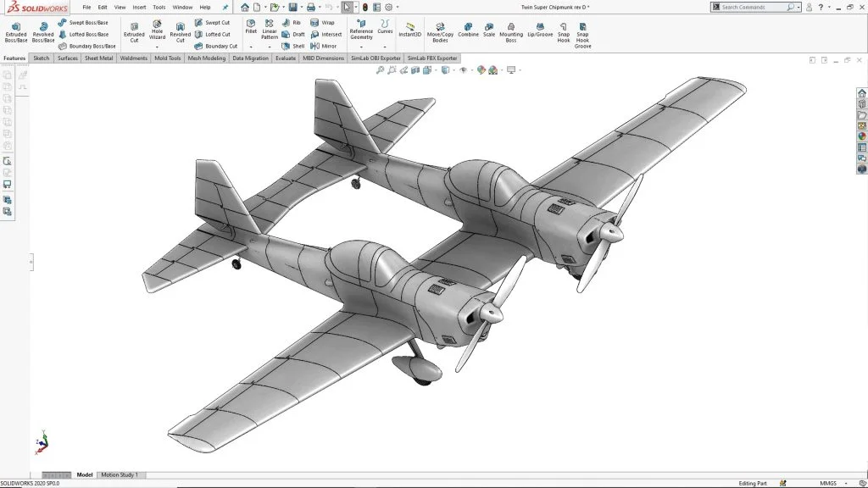868x488 pixels.
Task: Expand the Curves dropdown arrow
Action: click(385, 47)
